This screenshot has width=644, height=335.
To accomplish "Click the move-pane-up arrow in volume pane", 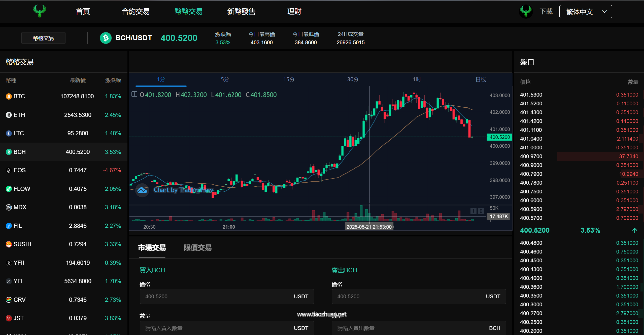I will pyautogui.click(x=473, y=211).
